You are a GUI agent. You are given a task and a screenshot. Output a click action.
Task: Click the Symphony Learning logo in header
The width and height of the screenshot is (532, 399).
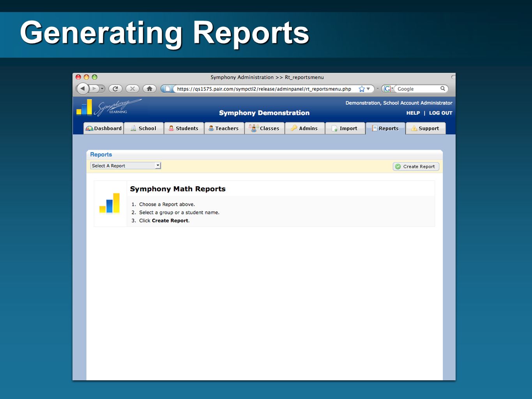click(109, 108)
